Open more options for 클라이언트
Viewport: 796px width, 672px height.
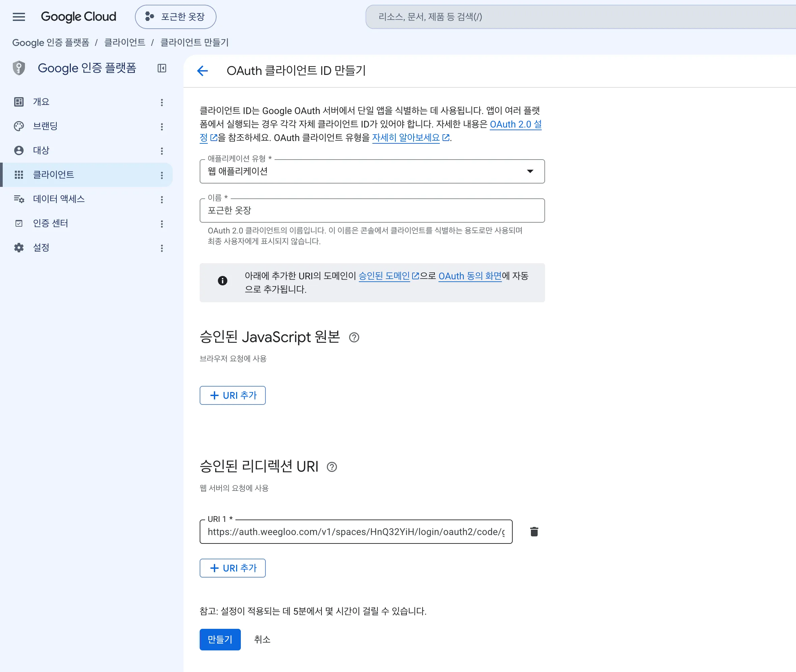click(162, 176)
